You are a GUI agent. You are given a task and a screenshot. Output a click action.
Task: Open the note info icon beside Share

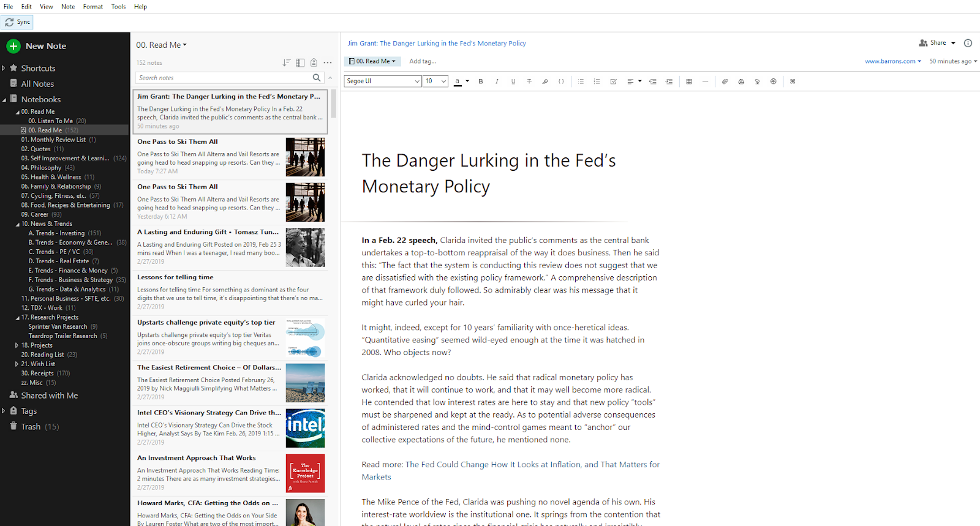coord(968,43)
